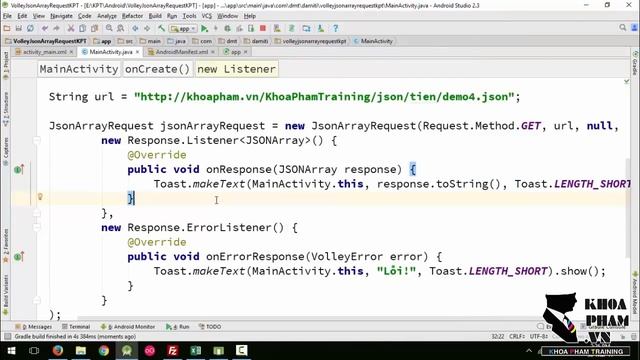Click the Make Project hammer icon
Viewport: 640px width, 360px height.
click(162, 29)
